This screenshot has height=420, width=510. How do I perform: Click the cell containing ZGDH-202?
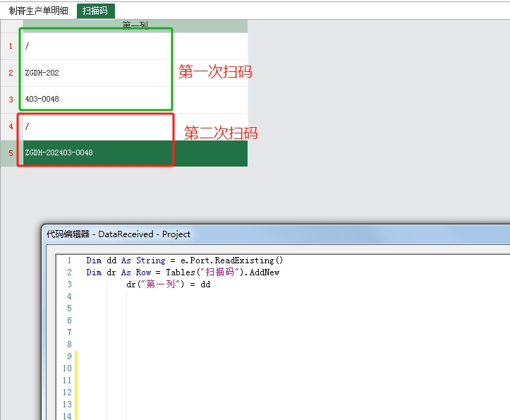(x=135, y=73)
